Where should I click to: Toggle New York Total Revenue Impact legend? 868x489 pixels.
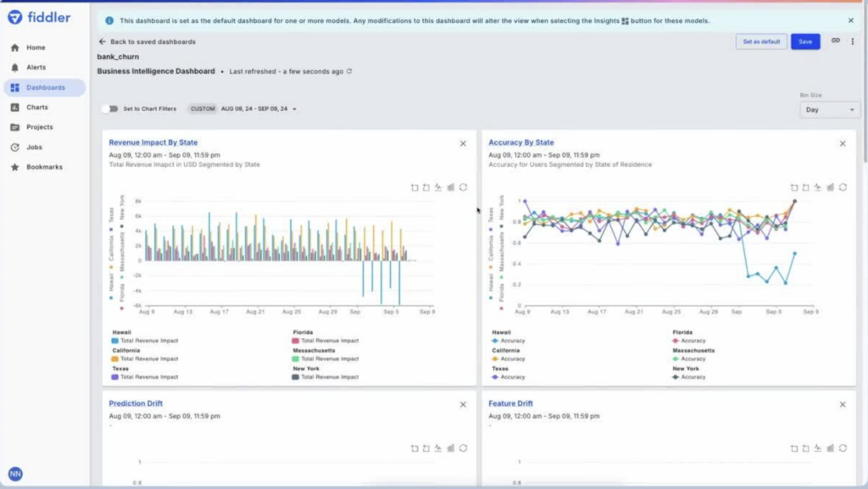[325, 377]
